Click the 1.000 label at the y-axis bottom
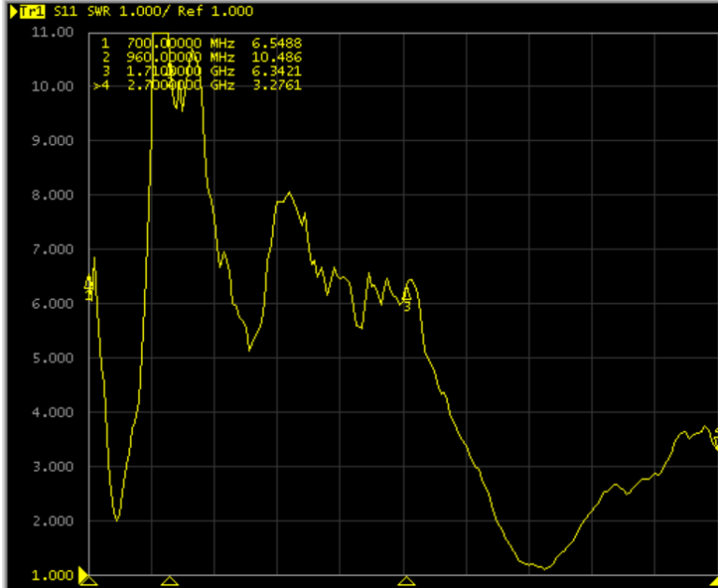Viewport: 718px width, 588px height. pos(52,575)
